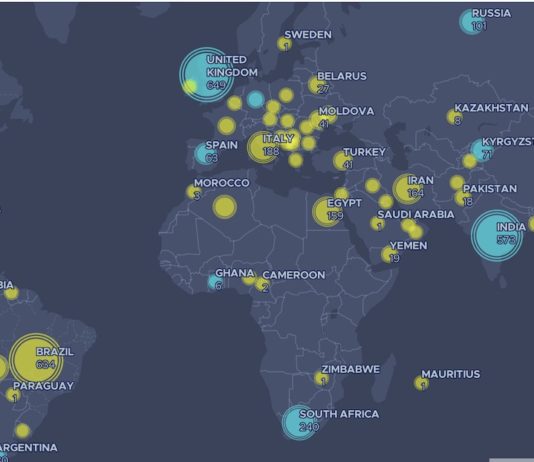Select the Ghana 6 blue dot
The width and height of the screenshot is (534, 462).
(215, 282)
